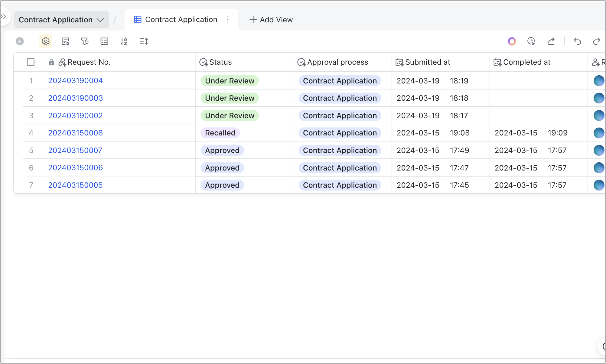Viewport: 606px width, 364px height.
Task: Click the colorful AI circle icon
Action: 512,41
